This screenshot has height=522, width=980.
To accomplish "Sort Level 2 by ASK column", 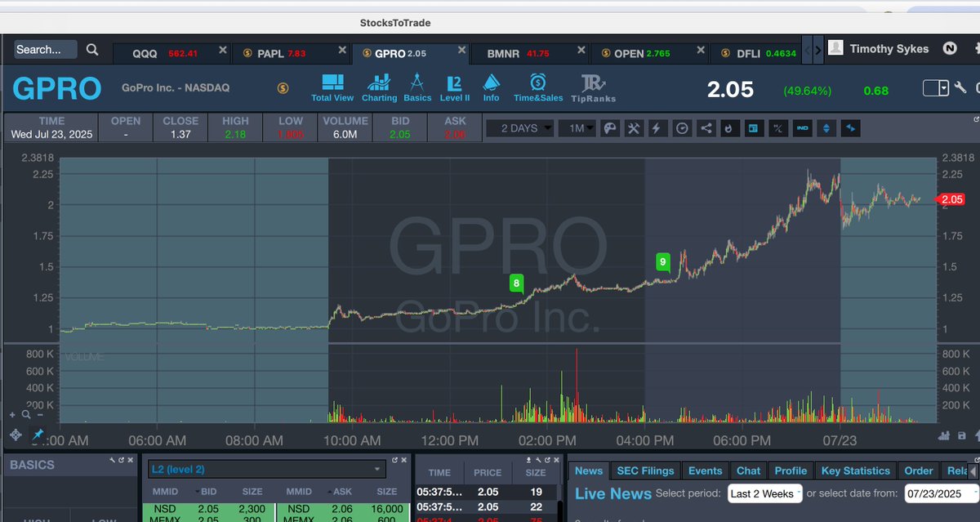I will coord(344,492).
